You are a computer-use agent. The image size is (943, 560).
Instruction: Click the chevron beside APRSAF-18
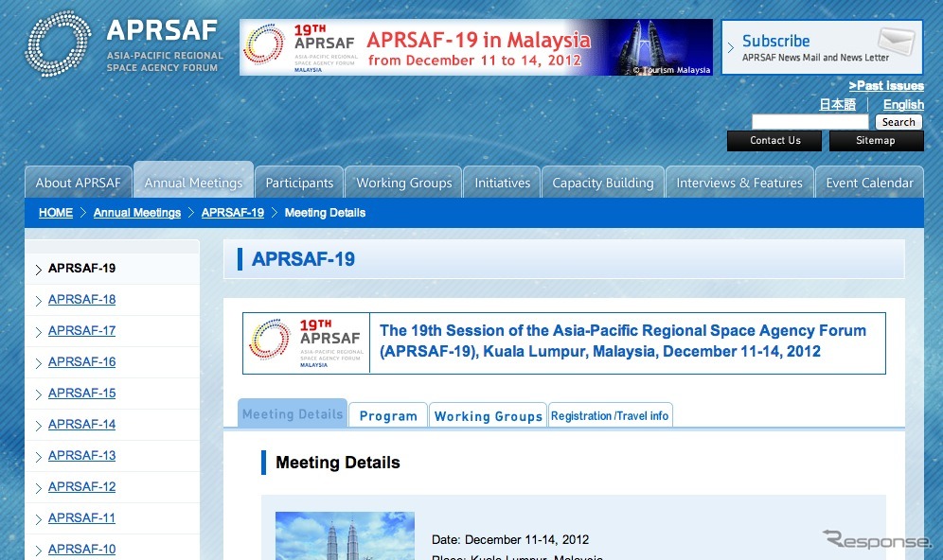click(39, 301)
